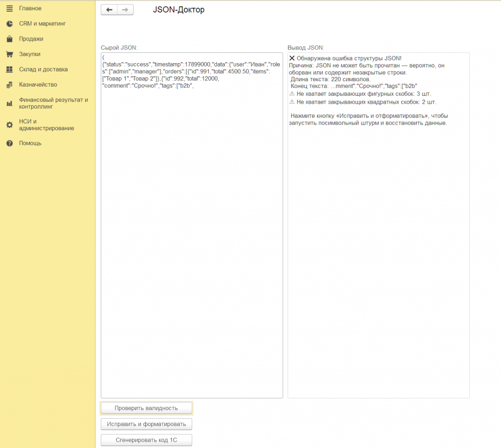Open the Склад и доставка grid icon
The height and width of the screenshot is (448, 501).
[10, 69]
